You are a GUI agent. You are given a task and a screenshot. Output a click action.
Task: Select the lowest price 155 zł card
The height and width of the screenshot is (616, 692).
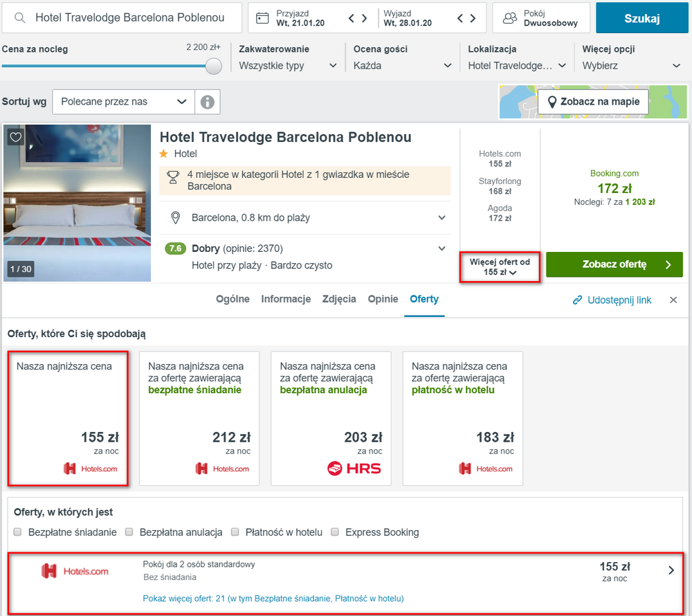coord(68,418)
